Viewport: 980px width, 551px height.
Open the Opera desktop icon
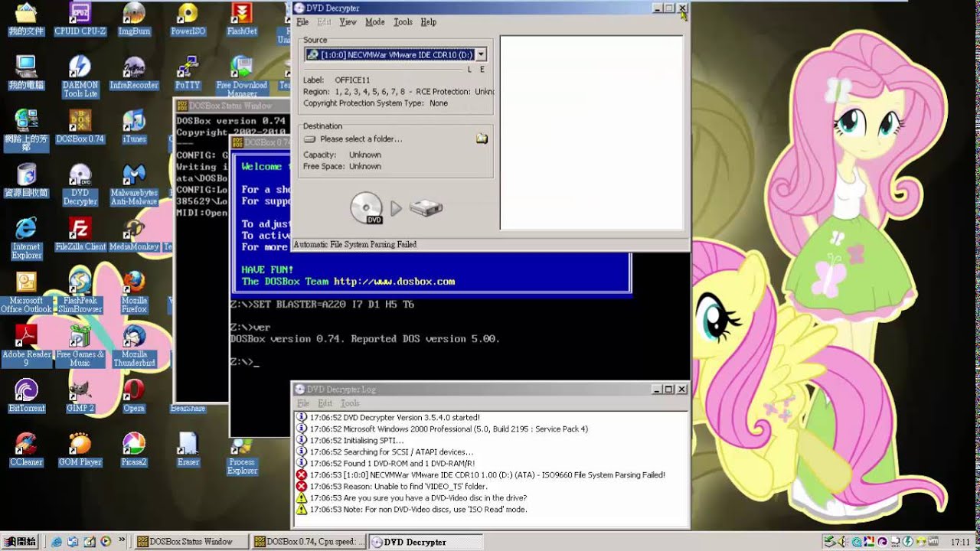click(x=134, y=396)
